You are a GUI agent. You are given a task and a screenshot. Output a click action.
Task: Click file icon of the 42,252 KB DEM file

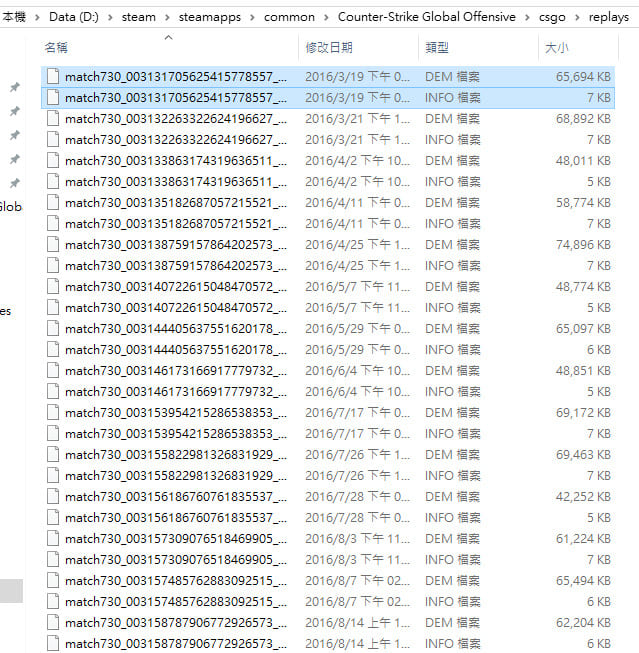tap(53, 496)
